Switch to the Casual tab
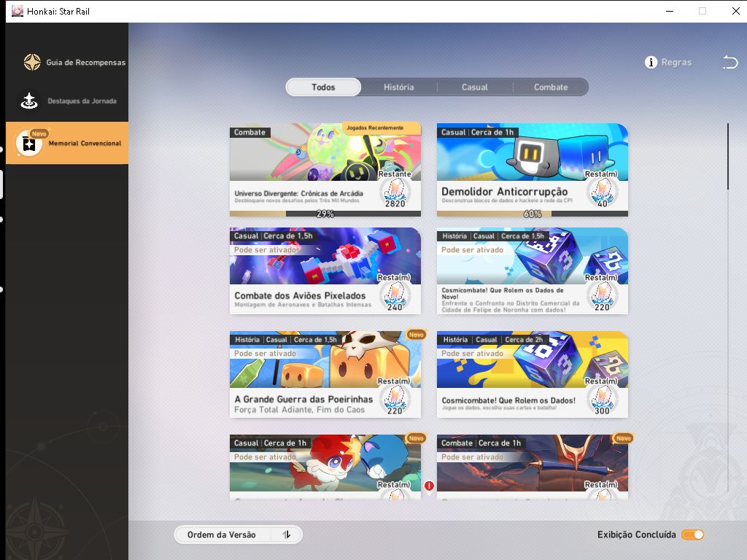Image resolution: width=747 pixels, height=560 pixels. point(474,87)
